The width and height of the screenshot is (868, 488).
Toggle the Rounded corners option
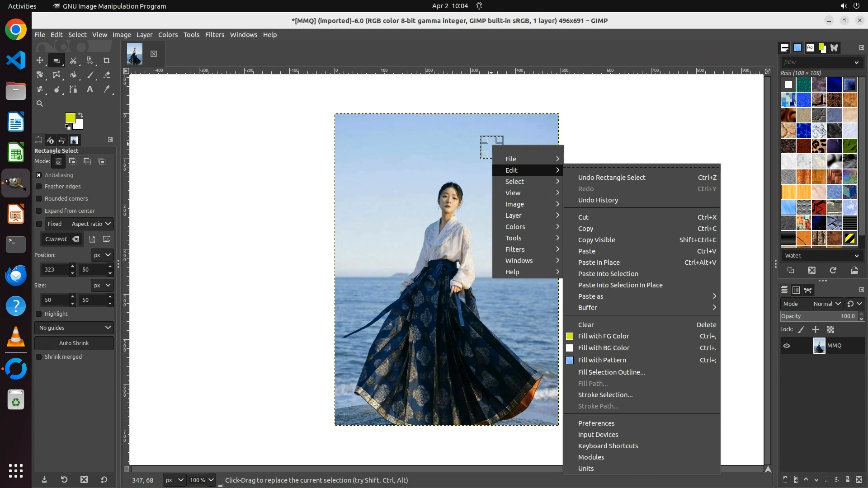[x=39, y=199]
